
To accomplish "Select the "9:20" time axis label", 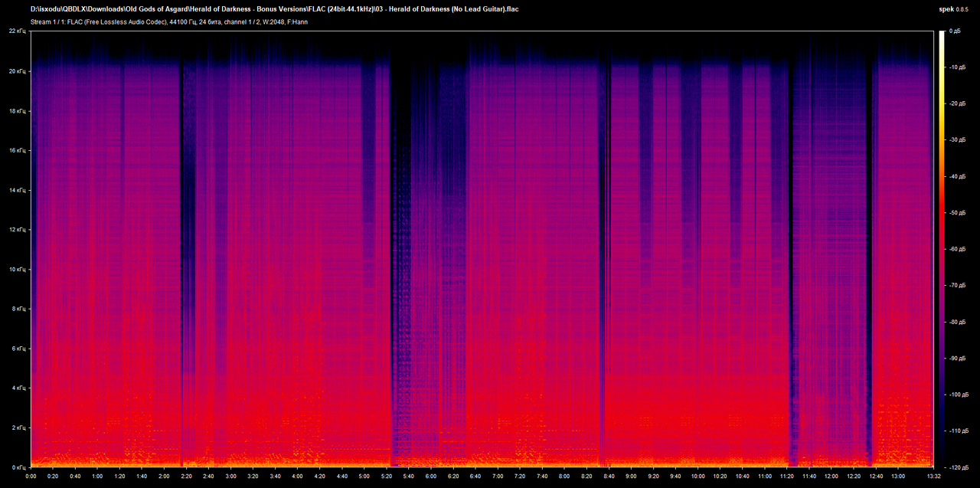I will (653, 476).
